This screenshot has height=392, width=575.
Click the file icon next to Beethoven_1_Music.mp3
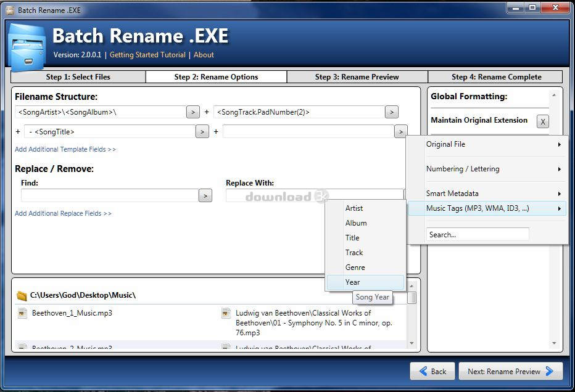pyautogui.click(x=22, y=313)
